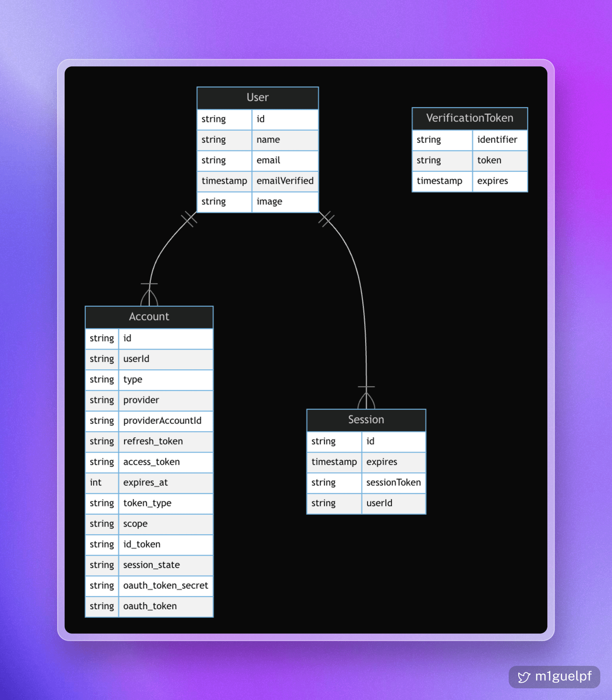Select the User table header
Screen dimensions: 612x700
[x=258, y=98]
